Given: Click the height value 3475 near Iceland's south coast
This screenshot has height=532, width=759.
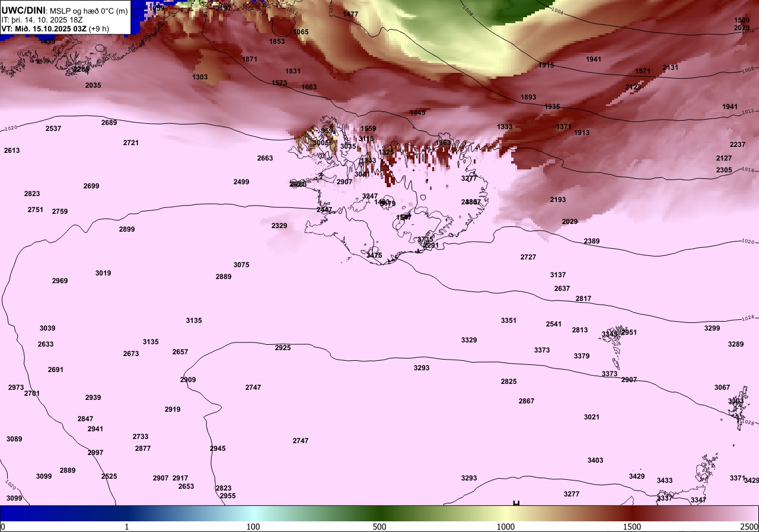Looking at the screenshot, I should point(374,255).
